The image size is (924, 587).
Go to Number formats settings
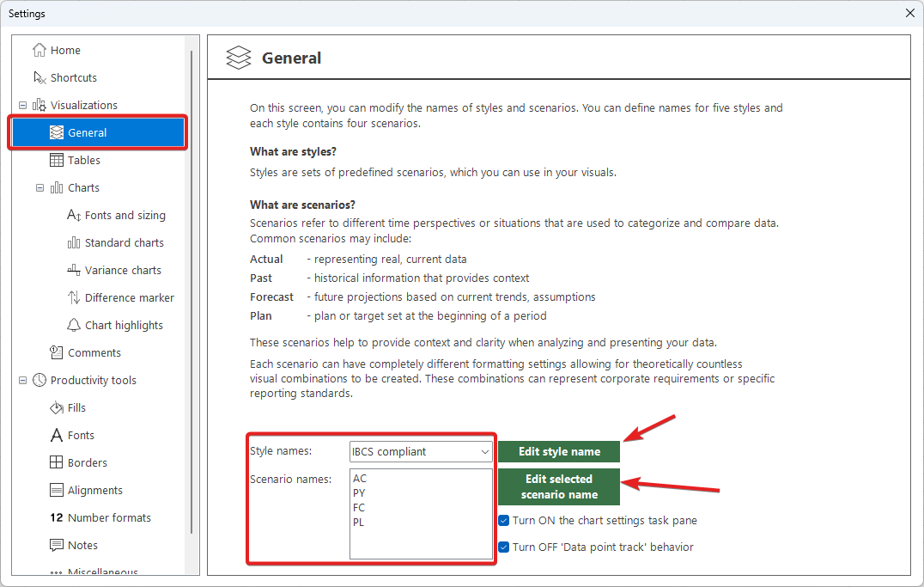tap(109, 518)
